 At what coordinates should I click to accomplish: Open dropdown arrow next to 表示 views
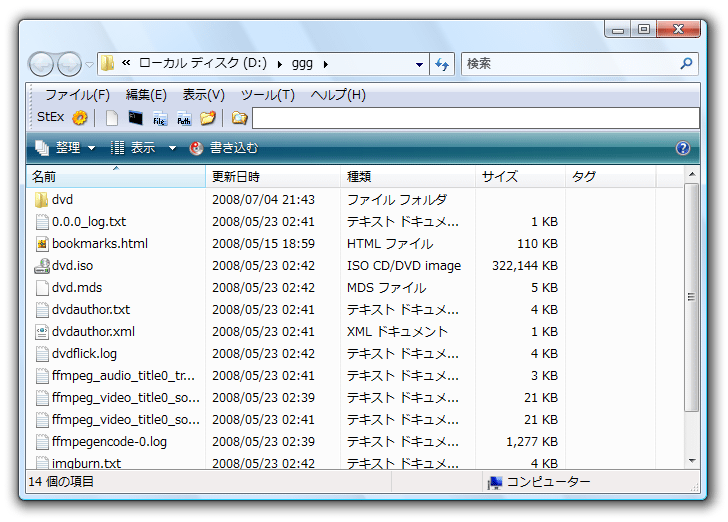pos(172,148)
